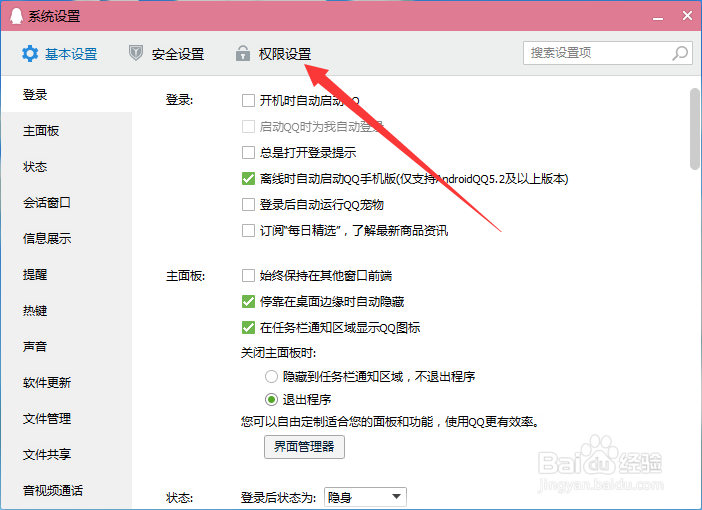Minimize the 系统设置 window
This screenshot has height=510, width=702.
[x=658, y=17]
